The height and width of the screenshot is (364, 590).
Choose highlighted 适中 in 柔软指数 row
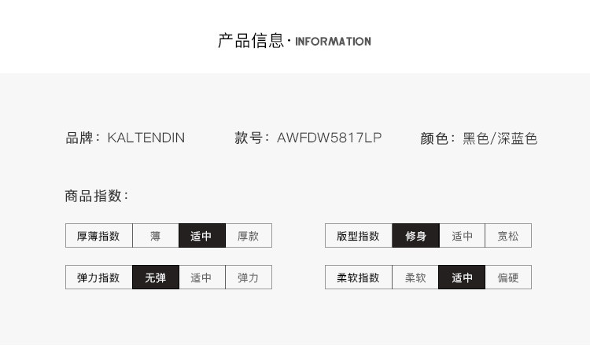click(462, 278)
